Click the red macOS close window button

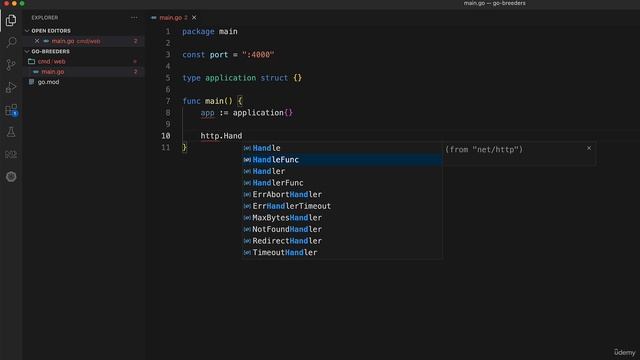[x=6, y=3]
